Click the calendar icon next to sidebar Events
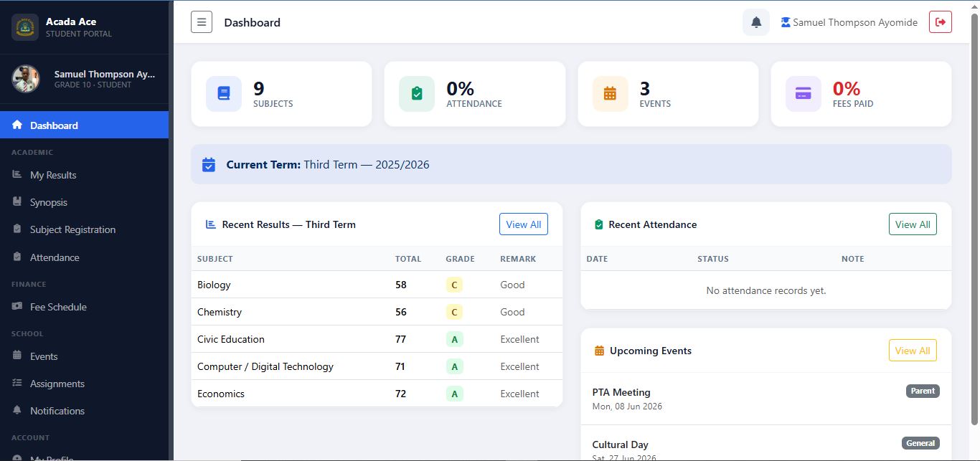980x461 pixels. 17,356
